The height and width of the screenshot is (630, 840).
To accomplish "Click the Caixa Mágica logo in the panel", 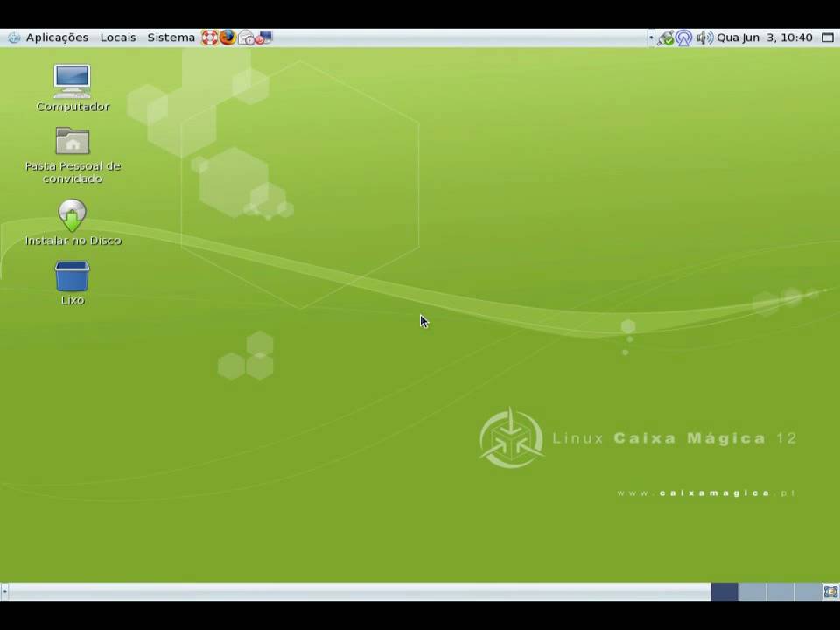I will (14, 38).
